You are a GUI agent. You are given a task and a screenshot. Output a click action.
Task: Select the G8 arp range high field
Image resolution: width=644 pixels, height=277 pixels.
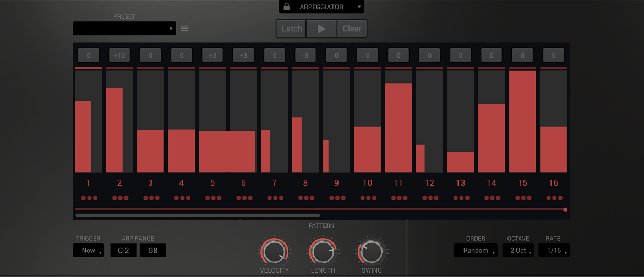(153, 250)
